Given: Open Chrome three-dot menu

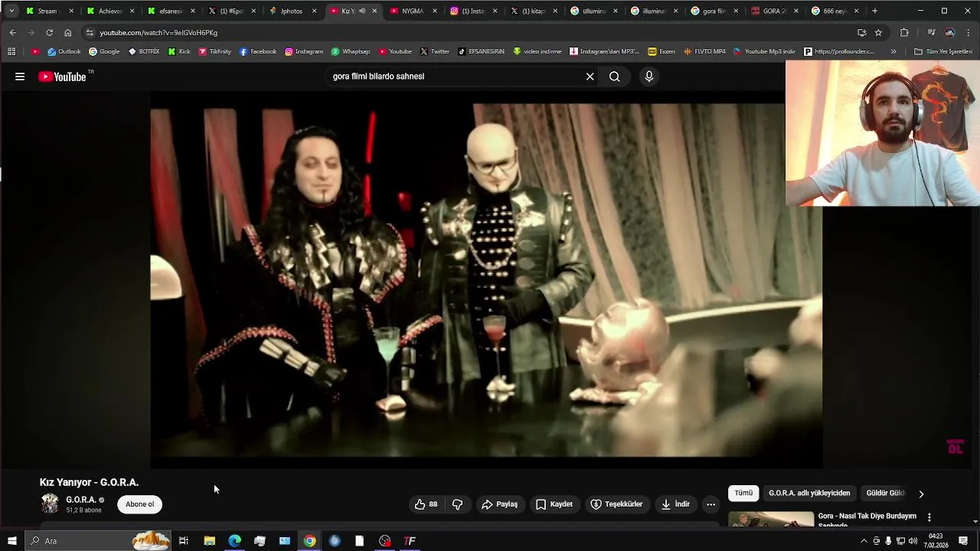Looking at the screenshot, I should tap(969, 33).
